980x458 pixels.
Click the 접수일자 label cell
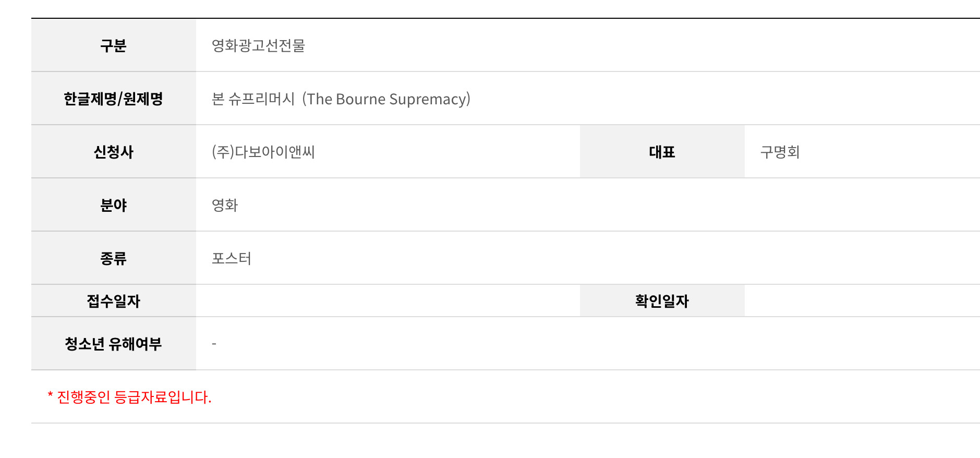[114, 301]
